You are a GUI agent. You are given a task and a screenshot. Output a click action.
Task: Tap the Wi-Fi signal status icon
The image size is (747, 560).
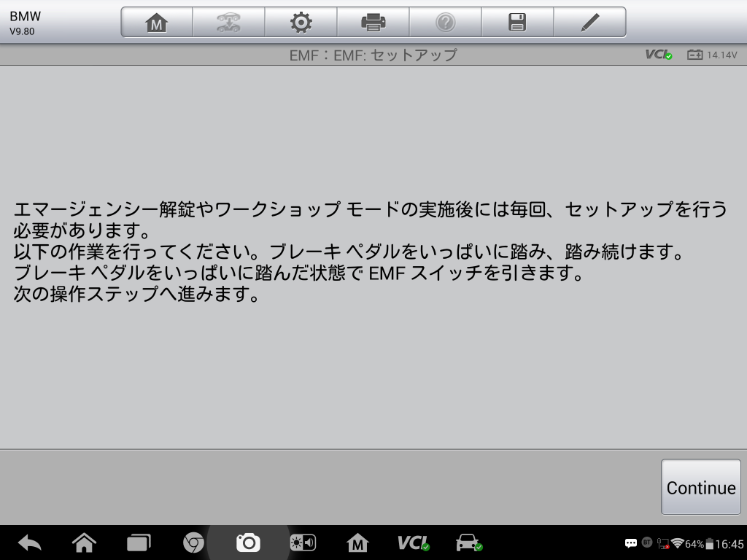[677, 543]
